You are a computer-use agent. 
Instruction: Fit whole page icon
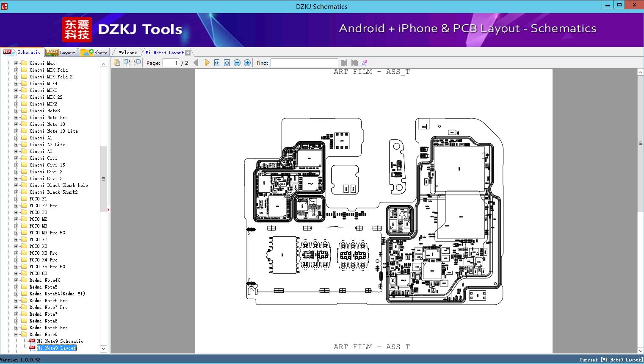click(227, 63)
